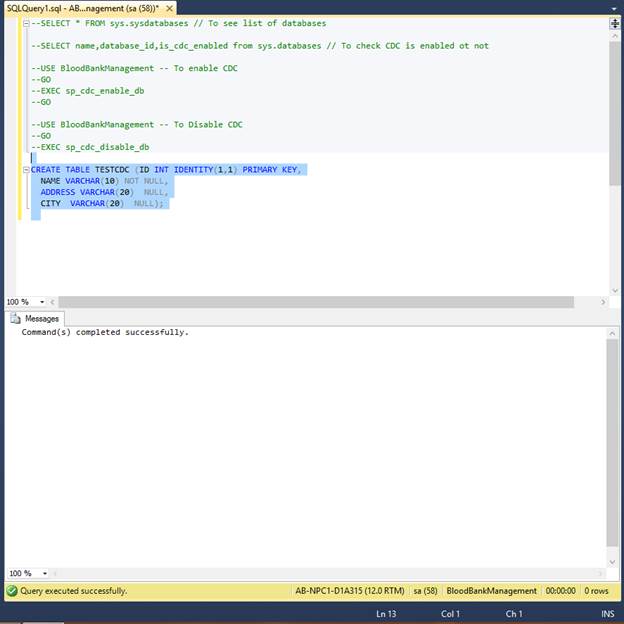
Task: Click the 'sa (58)' login status entry
Action: 425,591
